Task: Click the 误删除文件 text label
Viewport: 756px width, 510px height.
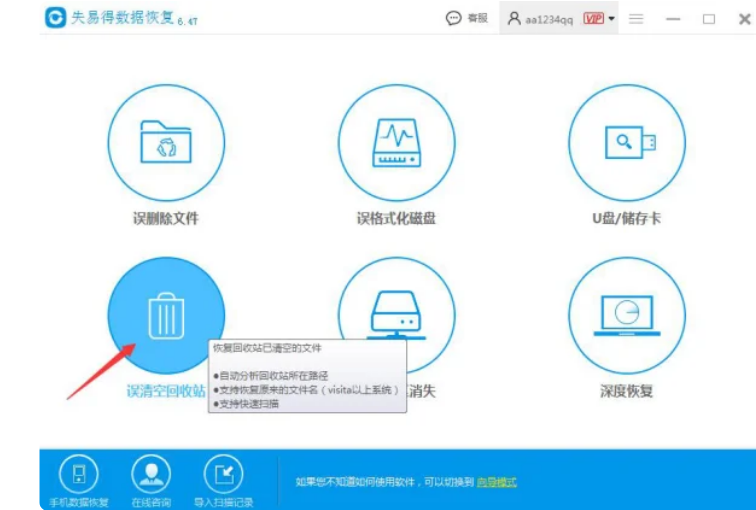Action: click(166, 218)
